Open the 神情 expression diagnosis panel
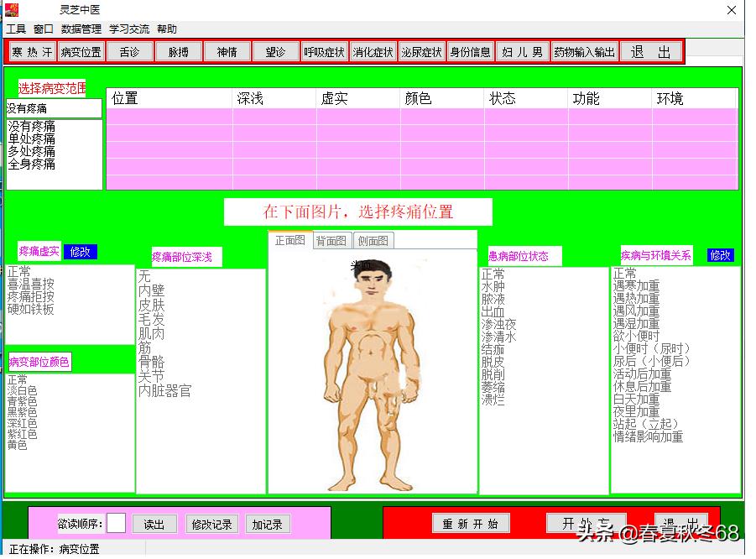Screen dimensions: 756x559 (x=227, y=50)
